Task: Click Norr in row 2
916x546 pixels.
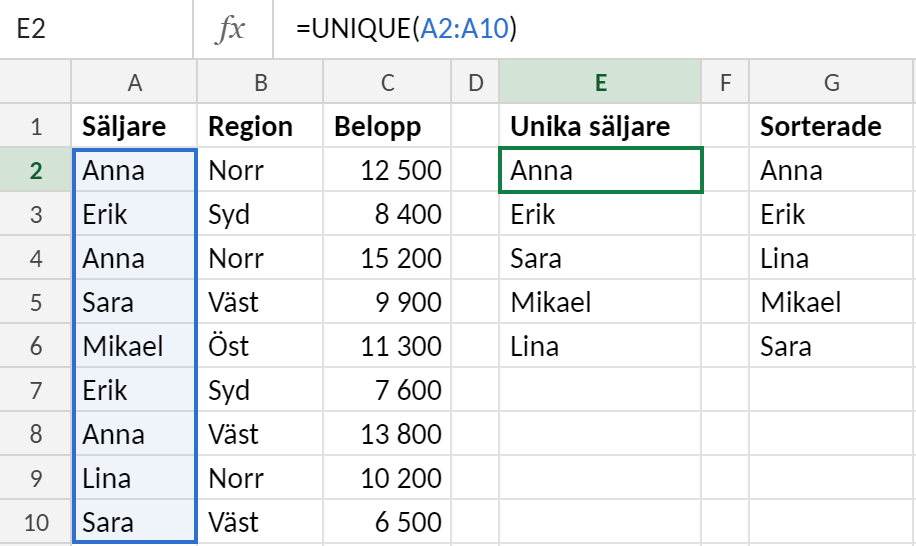Action: coord(261,170)
